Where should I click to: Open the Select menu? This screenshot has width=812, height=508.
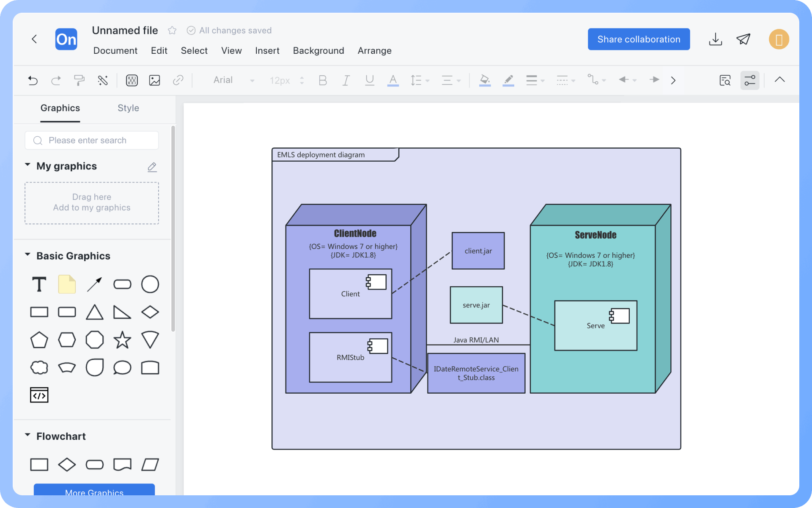point(194,51)
